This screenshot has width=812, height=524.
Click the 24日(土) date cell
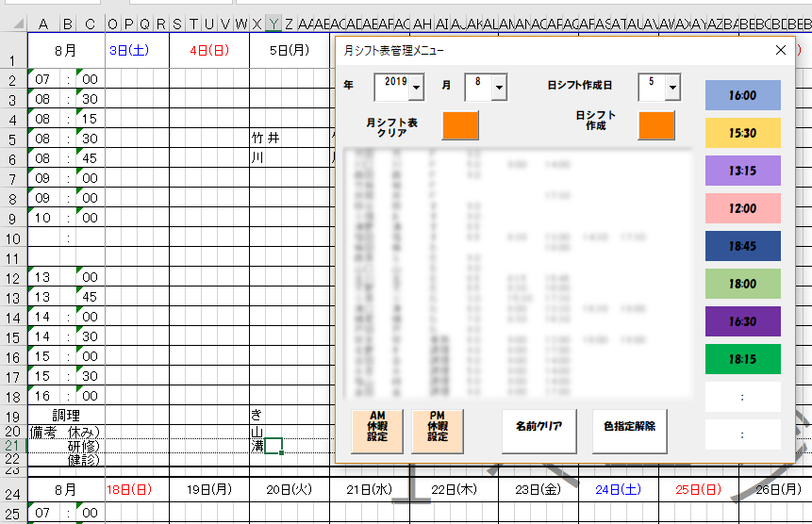(x=619, y=489)
